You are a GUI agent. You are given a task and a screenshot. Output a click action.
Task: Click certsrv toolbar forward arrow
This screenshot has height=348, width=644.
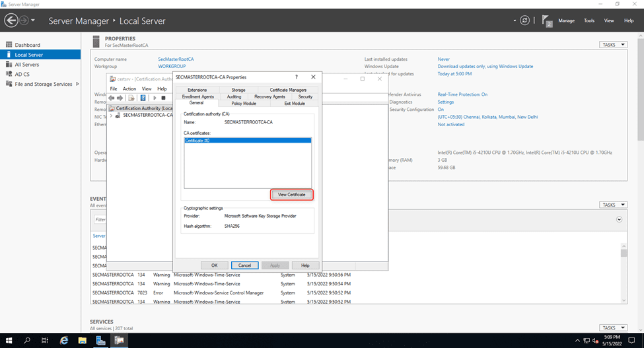(120, 98)
